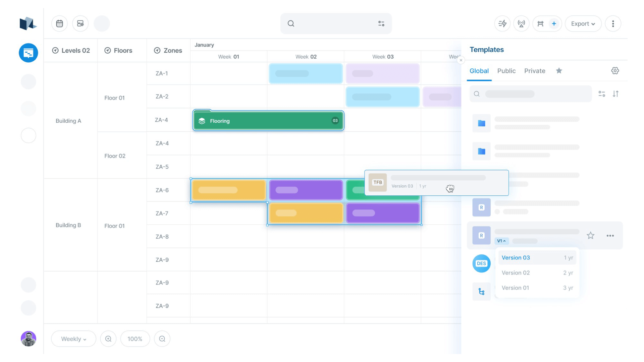Click the settings gear in Templates panel
This screenshot has height=362, width=644.
(x=615, y=71)
